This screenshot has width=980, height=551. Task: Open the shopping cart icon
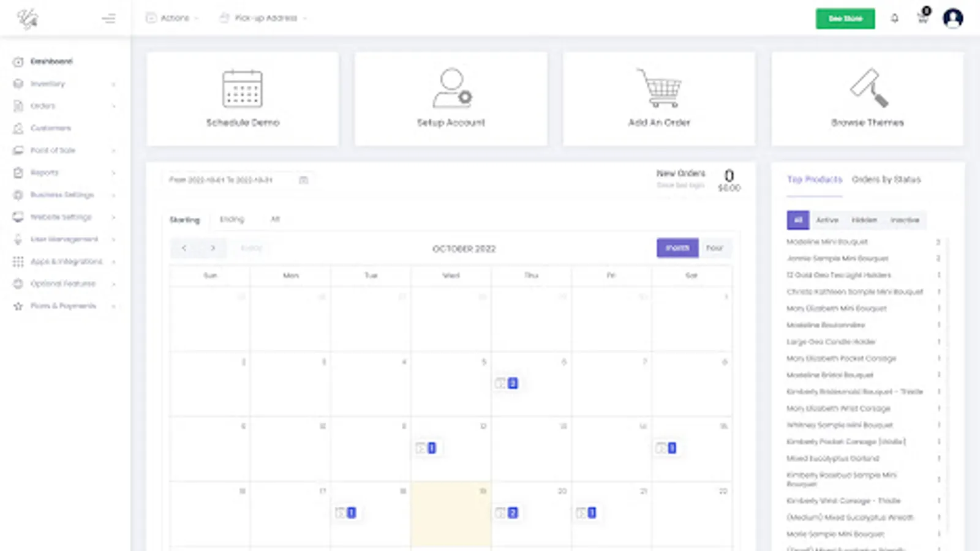[x=922, y=18]
